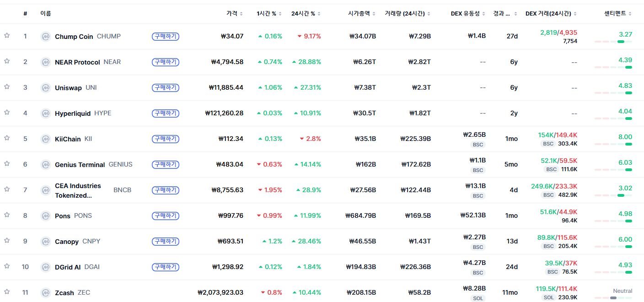
Task: Click BSC badge beside Genius Terminal 111.6K
Action: click(x=552, y=169)
